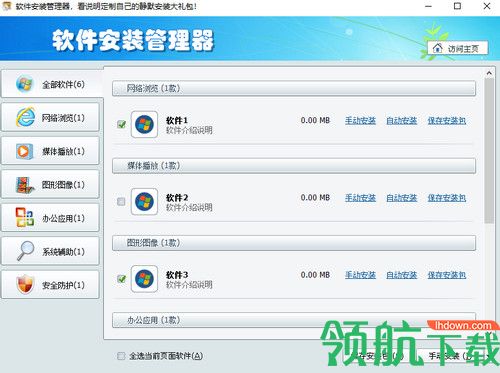Viewport: 500px width, 373px height.
Task: Uncheck the checkbox for 软件1
Action: click(x=121, y=124)
